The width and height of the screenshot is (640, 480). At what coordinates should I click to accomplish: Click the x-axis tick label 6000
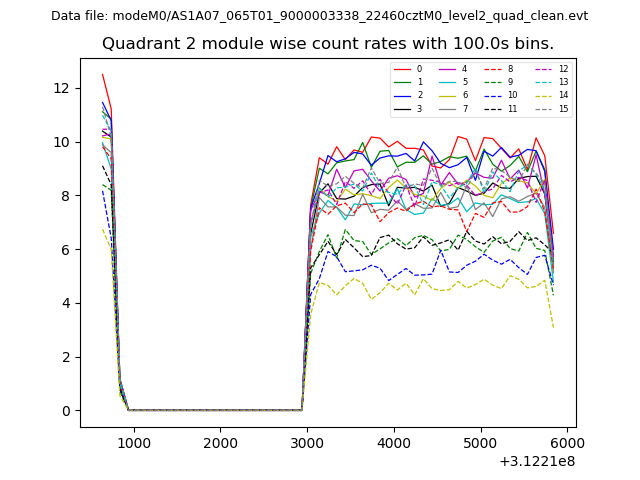point(568,443)
